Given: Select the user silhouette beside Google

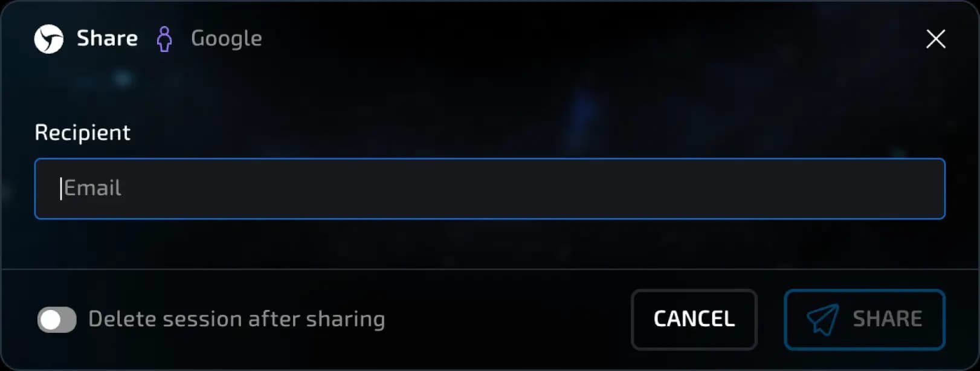Looking at the screenshot, I should tap(164, 39).
